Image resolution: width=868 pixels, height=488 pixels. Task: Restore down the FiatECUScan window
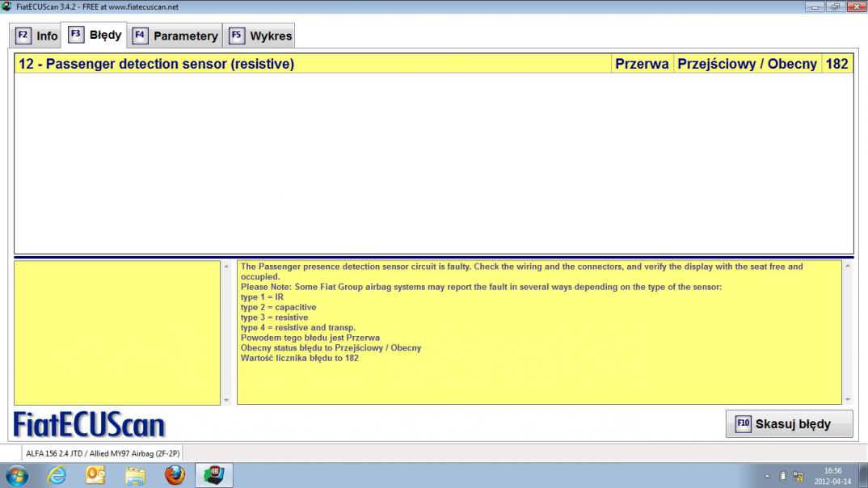click(x=835, y=6)
